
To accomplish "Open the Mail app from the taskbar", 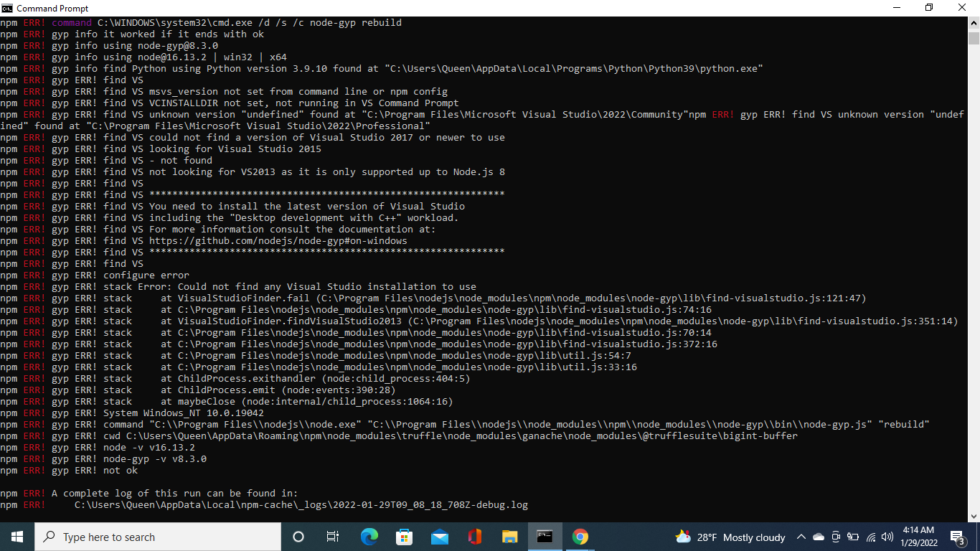I will tap(439, 537).
